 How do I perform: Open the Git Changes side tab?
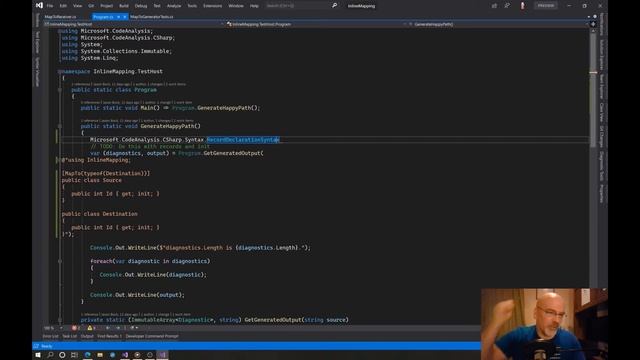pos(601,137)
